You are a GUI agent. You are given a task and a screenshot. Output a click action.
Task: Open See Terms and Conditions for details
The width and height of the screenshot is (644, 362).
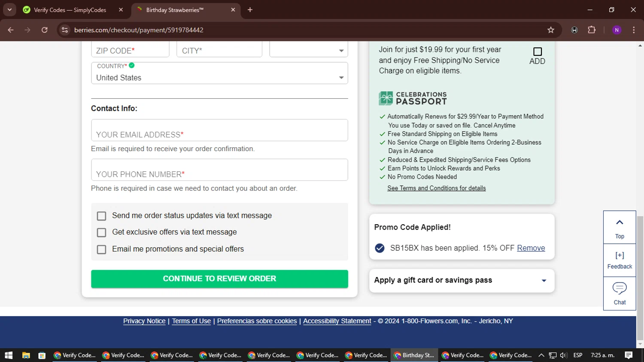pyautogui.click(x=437, y=188)
